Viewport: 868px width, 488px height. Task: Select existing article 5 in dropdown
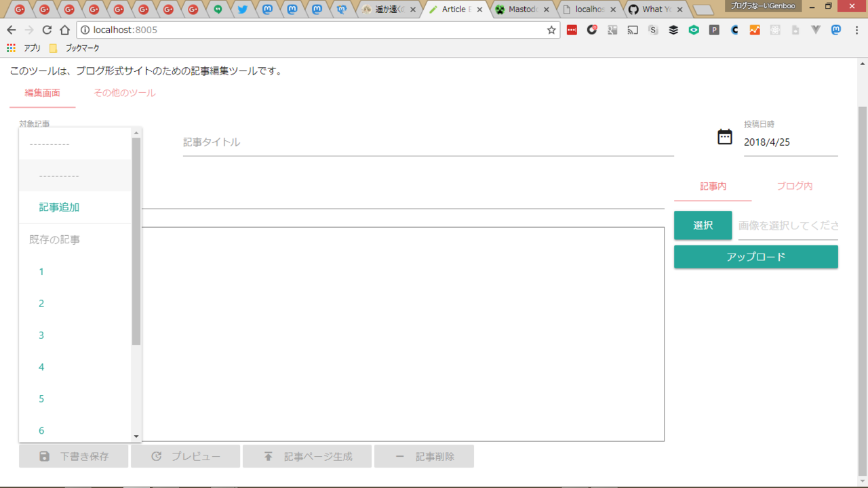pyautogui.click(x=75, y=399)
